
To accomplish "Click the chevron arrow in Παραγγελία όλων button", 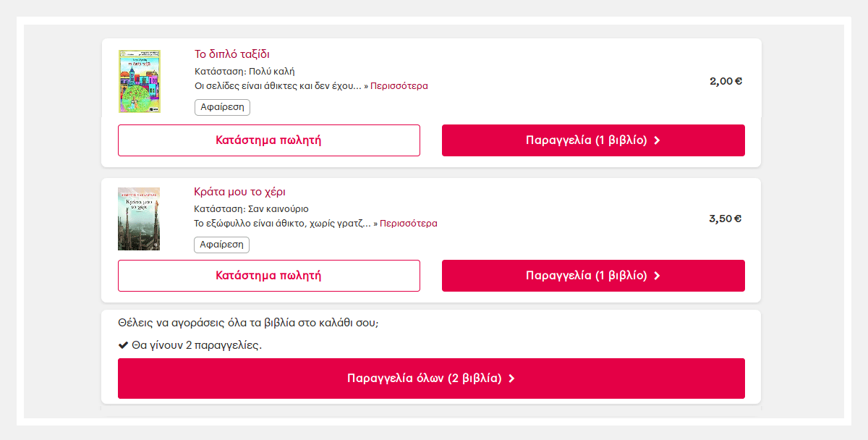I will [x=511, y=378].
